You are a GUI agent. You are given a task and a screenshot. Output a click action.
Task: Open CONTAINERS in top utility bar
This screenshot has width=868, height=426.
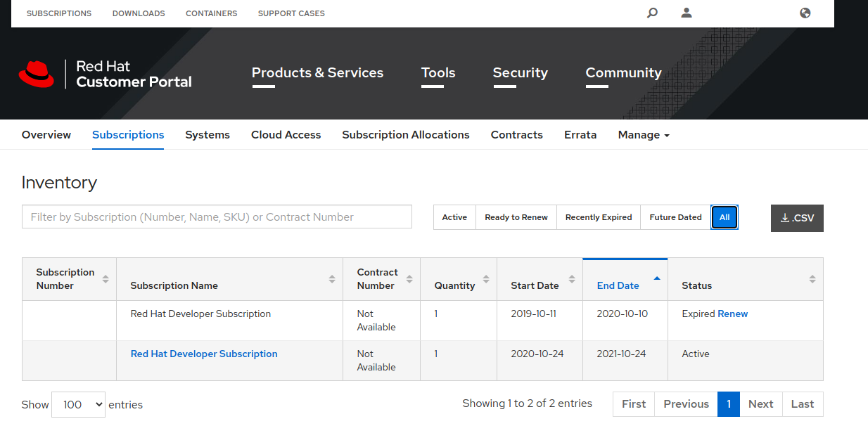click(x=212, y=13)
